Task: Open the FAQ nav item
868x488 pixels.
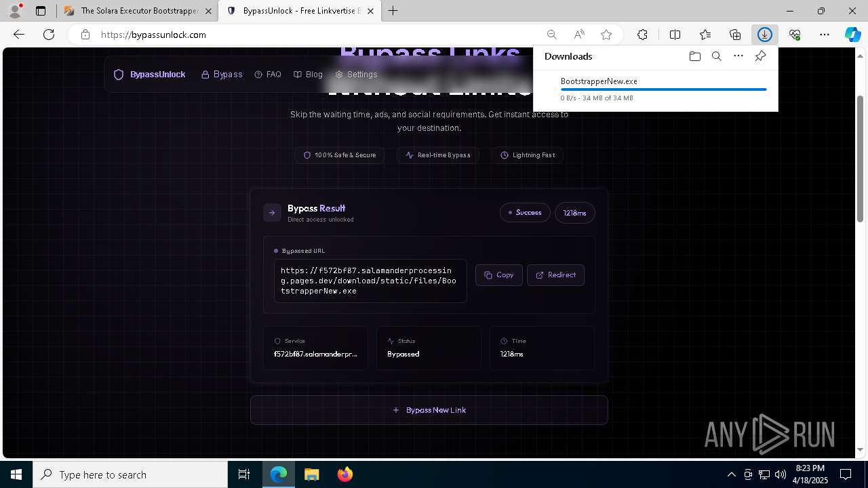Action: tap(268, 75)
